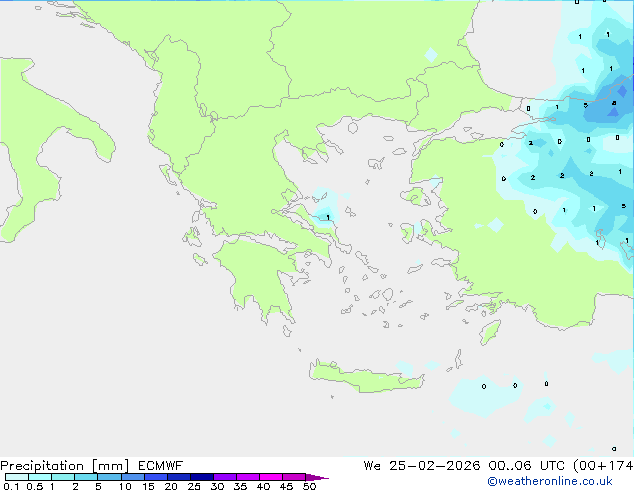This screenshot has height=490, width=634.
Task: Click the '10' legend scale label
Action: coord(125,486)
